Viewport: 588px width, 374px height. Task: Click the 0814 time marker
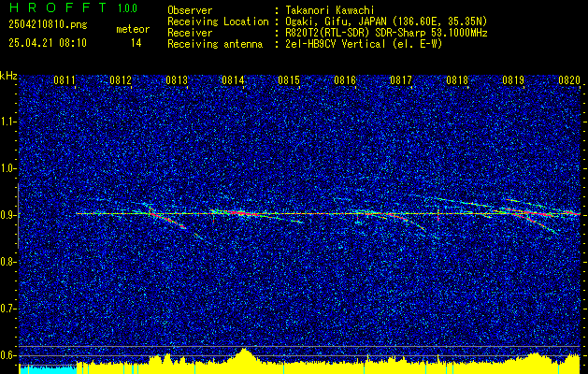click(x=233, y=80)
